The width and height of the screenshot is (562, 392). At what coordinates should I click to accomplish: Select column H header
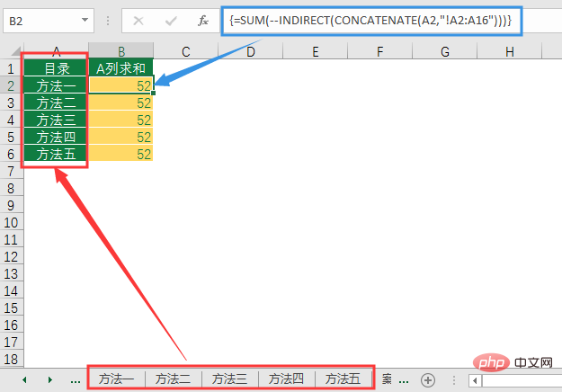click(509, 50)
